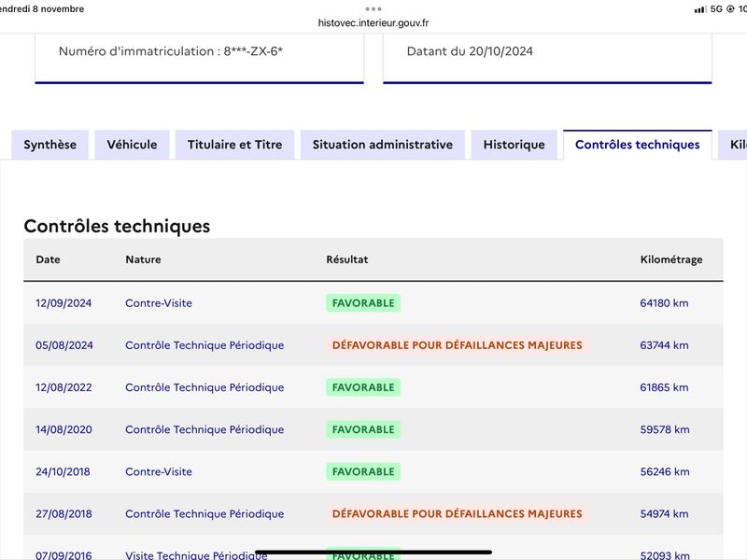Click the Numéro d'immatriculation 8***-ZX-6* text
747x560 pixels.
(x=171, y=51)
